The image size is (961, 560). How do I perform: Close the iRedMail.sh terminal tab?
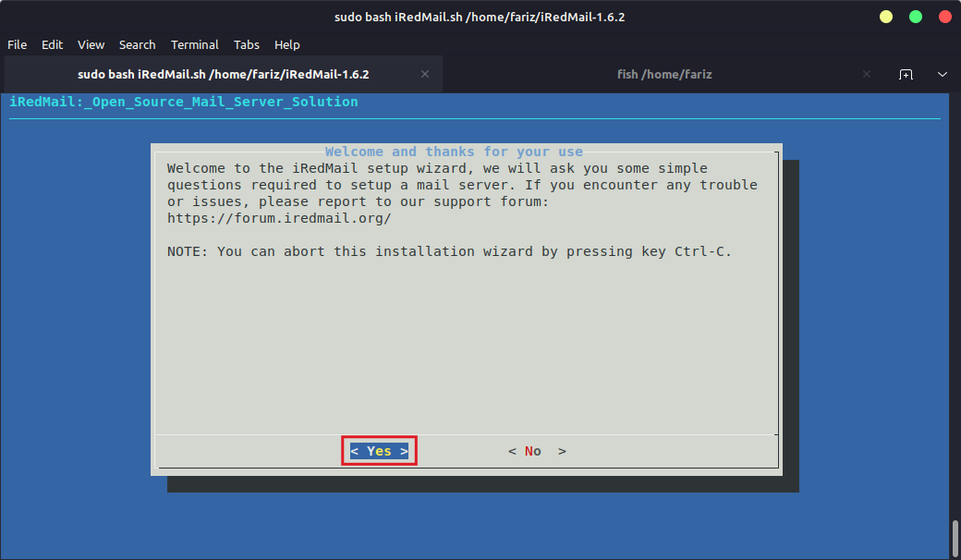coord(424,74)
